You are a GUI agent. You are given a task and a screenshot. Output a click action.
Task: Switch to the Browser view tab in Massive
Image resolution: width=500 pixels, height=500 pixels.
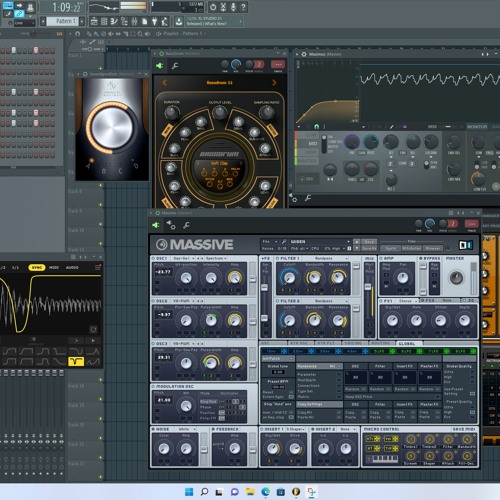click(x=433, y=248)
